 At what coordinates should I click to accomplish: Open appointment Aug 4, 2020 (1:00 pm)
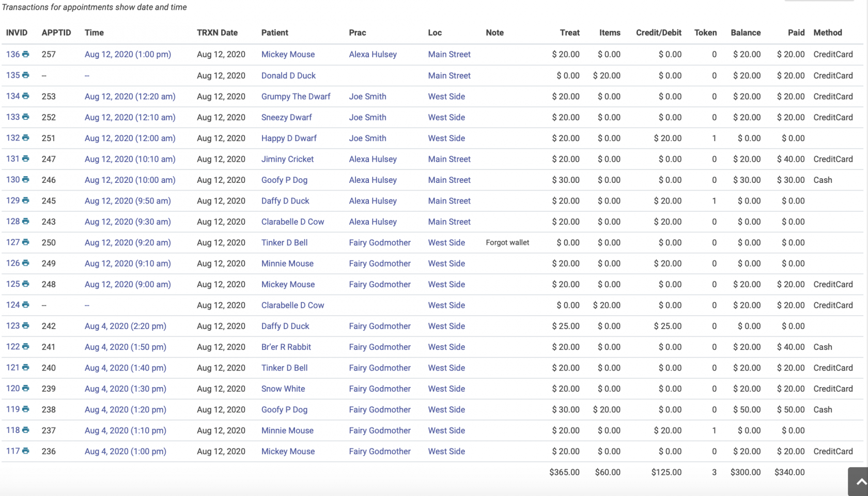[x=126, y=451]
